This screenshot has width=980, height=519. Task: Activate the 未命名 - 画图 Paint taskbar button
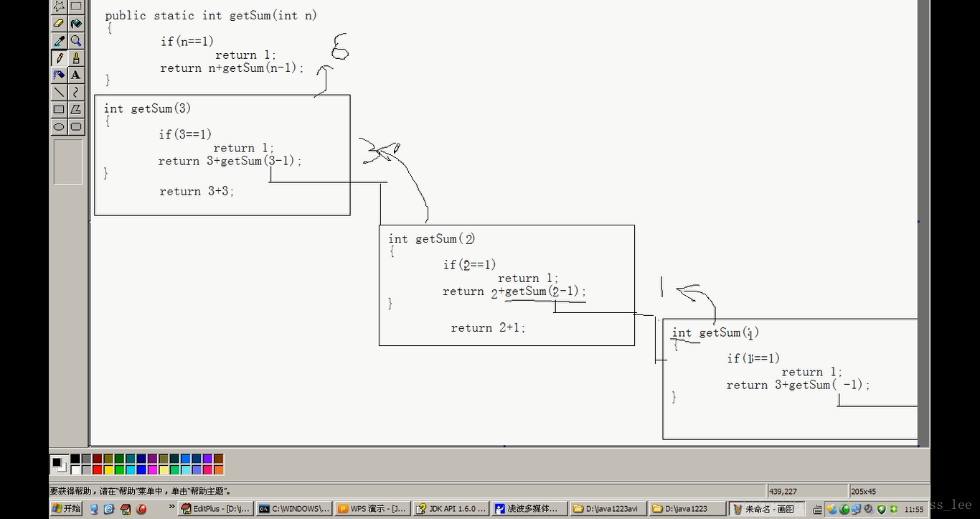pos(765,509)
